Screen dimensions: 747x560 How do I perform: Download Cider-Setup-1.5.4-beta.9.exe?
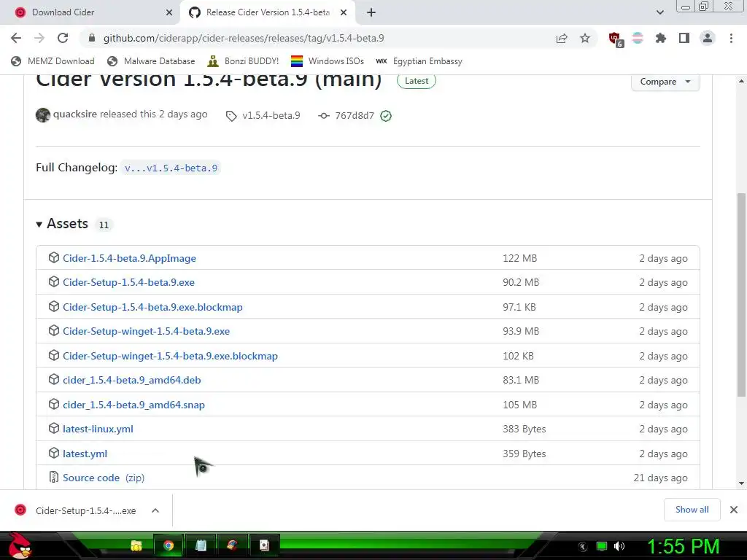(x=128, y=282)
